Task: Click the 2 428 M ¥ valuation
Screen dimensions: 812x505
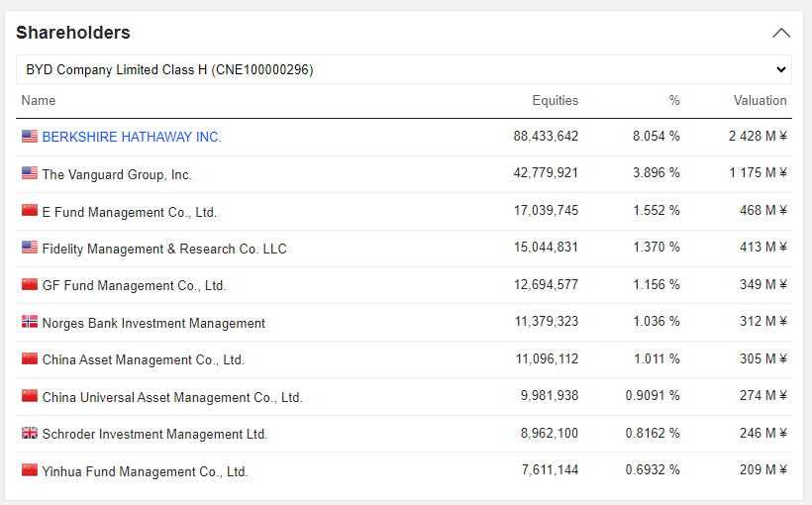Action: pos(758,137)
